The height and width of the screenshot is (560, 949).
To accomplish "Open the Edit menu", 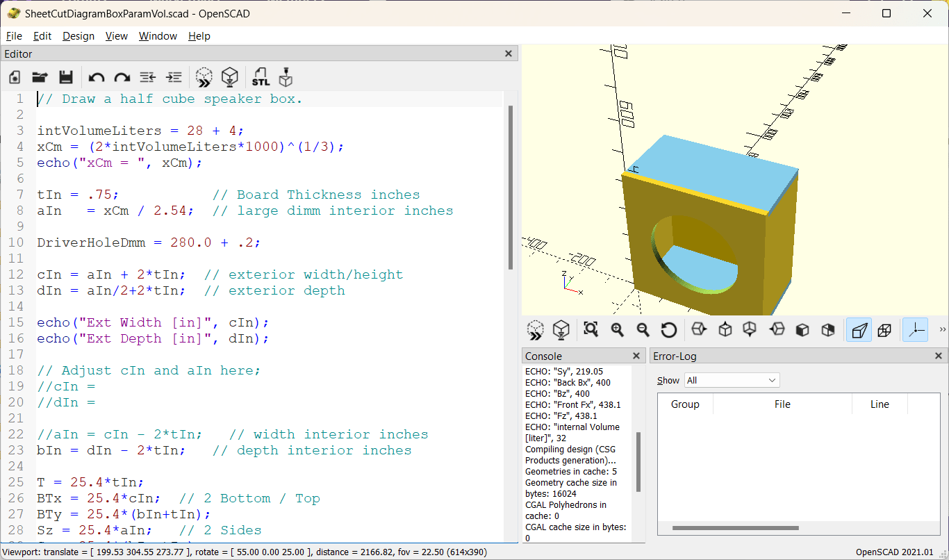I will [42, 36].
